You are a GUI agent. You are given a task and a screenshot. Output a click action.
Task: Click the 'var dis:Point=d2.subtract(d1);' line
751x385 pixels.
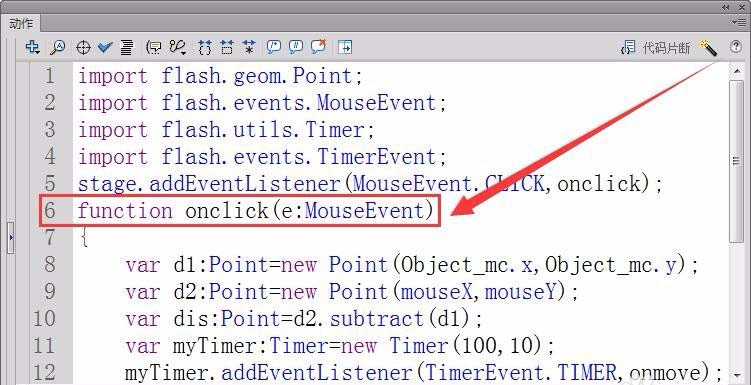click(304, 318)
